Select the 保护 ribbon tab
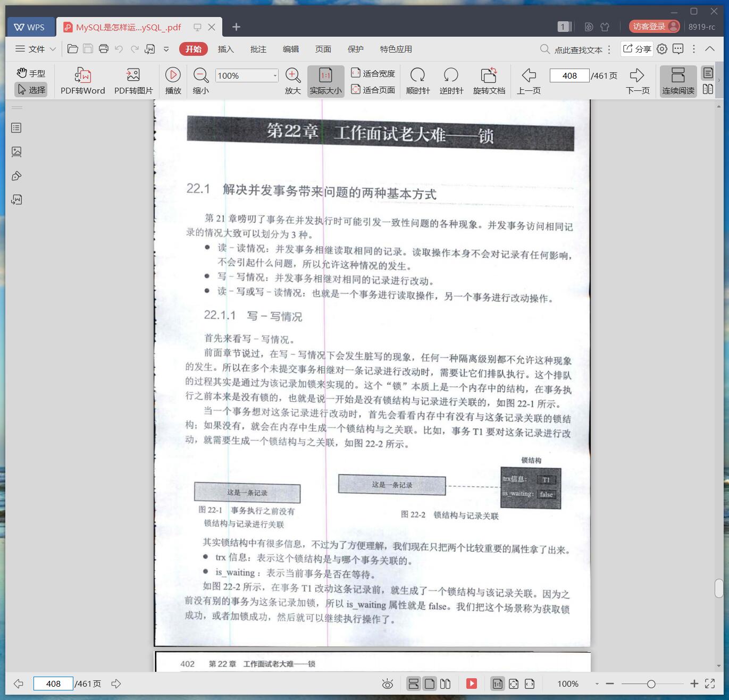This screenshot has width=729, height=700. click(356, 49)
